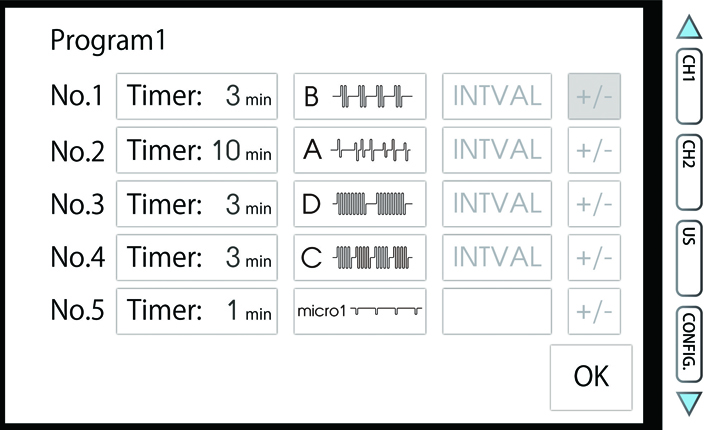Click the empty interval field for No.5
This screenshot has width=717, height=430.
pos(497,312)
